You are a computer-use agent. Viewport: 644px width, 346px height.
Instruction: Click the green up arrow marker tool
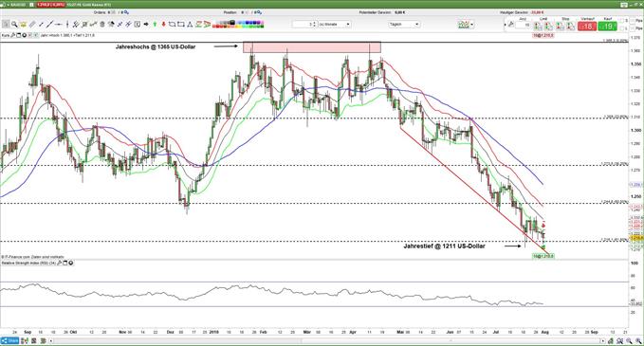point(155,25)
